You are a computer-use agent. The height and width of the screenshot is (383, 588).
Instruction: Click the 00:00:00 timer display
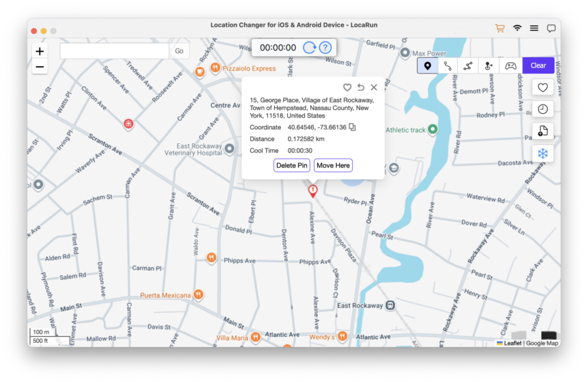[x=278, y=48]
